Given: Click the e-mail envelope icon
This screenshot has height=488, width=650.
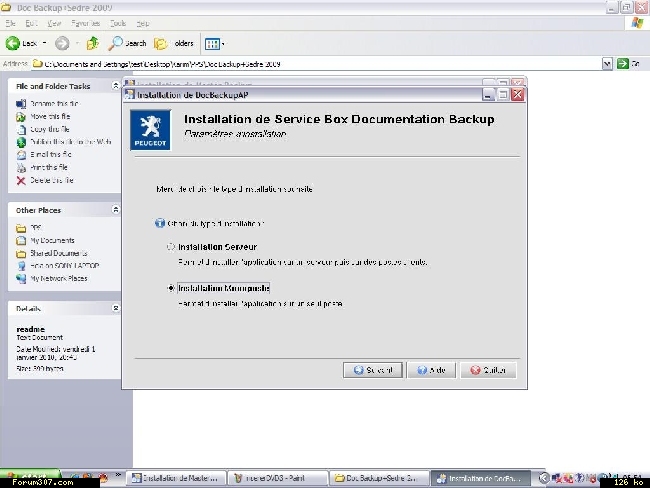Looking at the screenshot, I should tap(21, 155).
